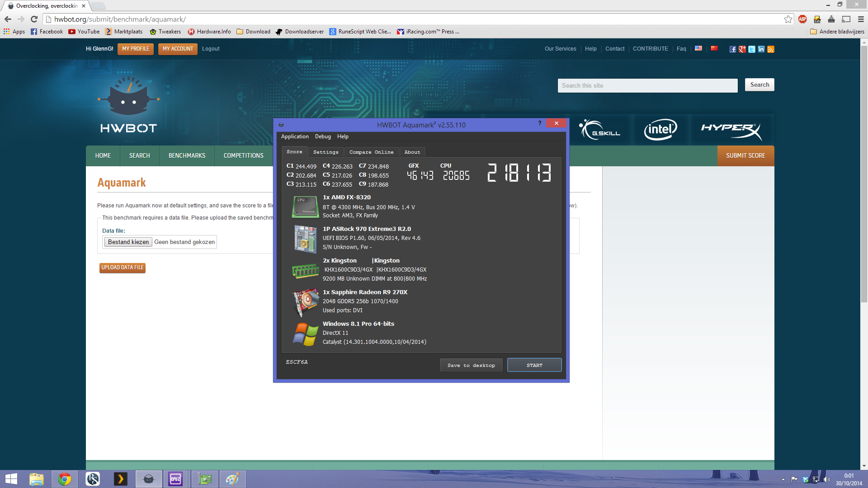Open the CPU-Z taskbar icon
Screen dimensions: 868x488
click(x=175, y=479)
